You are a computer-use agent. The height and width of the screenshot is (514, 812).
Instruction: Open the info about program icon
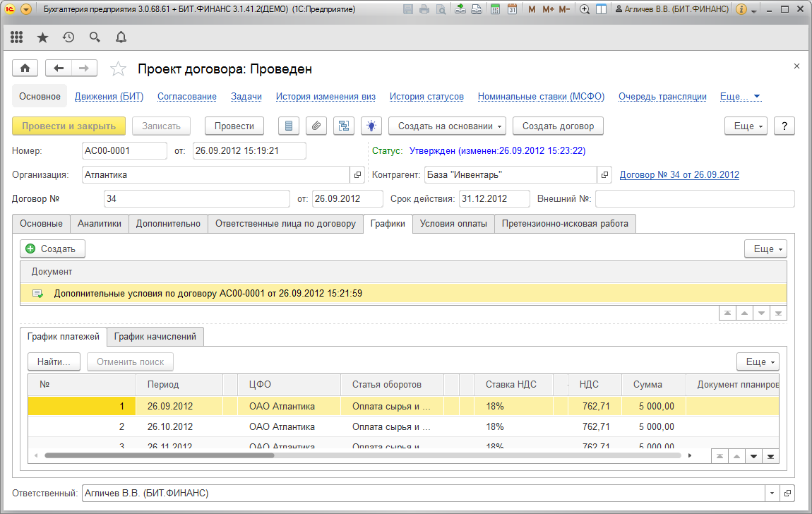point(741,9)
